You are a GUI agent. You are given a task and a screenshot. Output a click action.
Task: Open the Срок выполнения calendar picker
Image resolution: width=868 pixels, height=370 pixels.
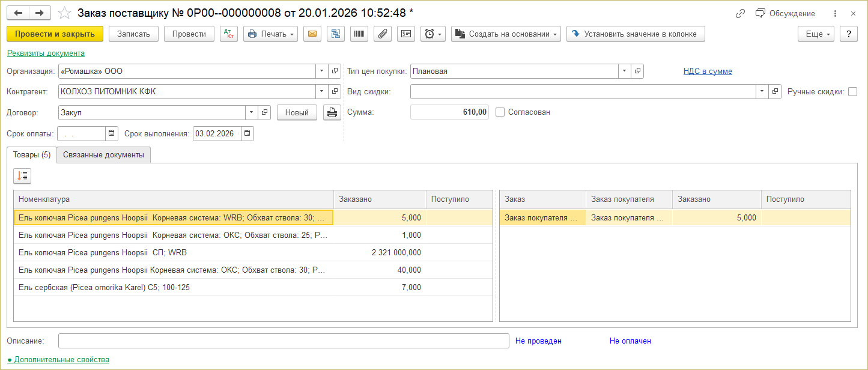click(247, 133)
